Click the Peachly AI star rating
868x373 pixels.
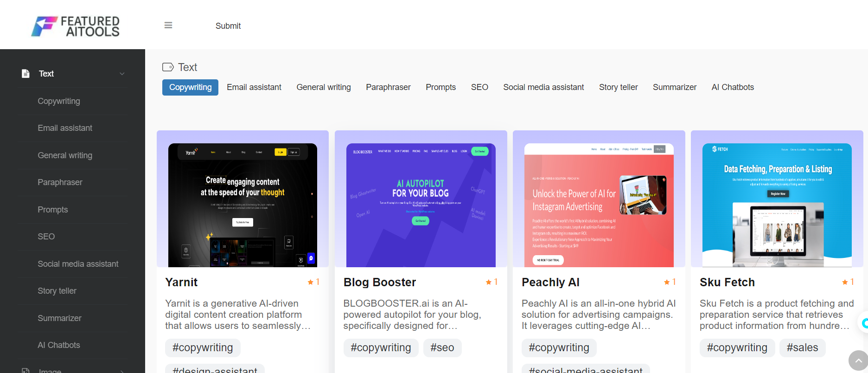click(x=670, y=282)
